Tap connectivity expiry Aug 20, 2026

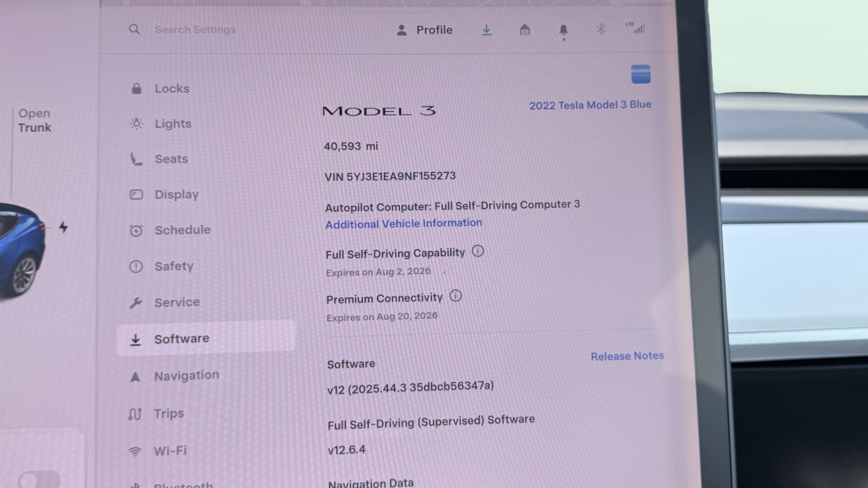382,316
